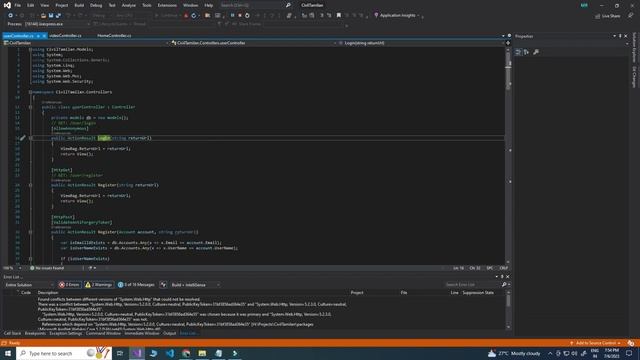Click the Search Error List field
The width and height of the screenshot is (640, 360).
pos(472,284)
